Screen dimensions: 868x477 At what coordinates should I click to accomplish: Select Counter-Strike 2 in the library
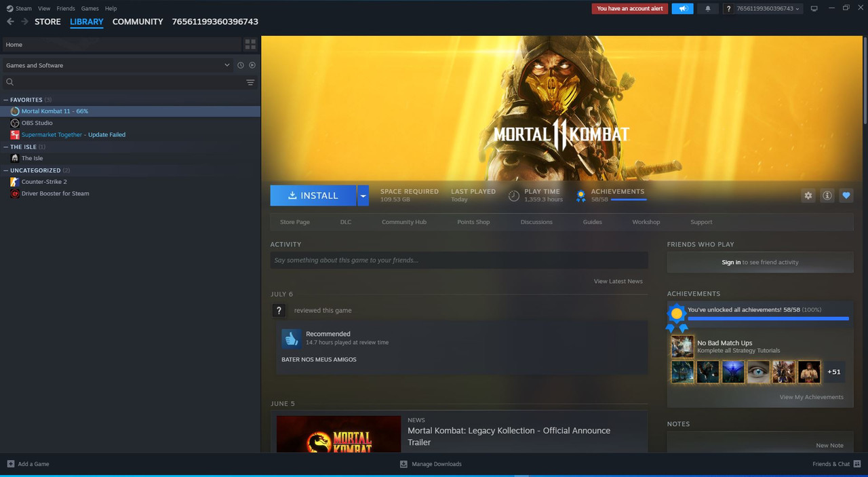pyautogui.click(x=130, y=182)
